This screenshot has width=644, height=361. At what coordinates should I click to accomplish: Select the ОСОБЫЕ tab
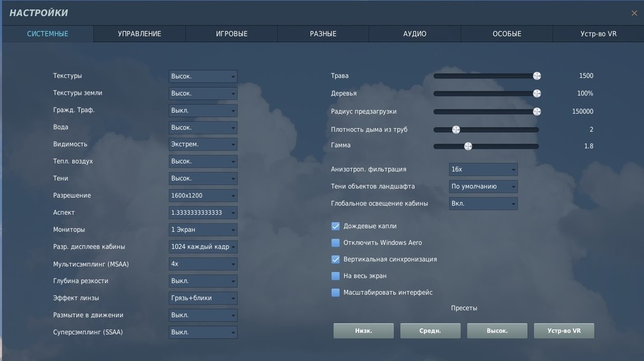507,34
